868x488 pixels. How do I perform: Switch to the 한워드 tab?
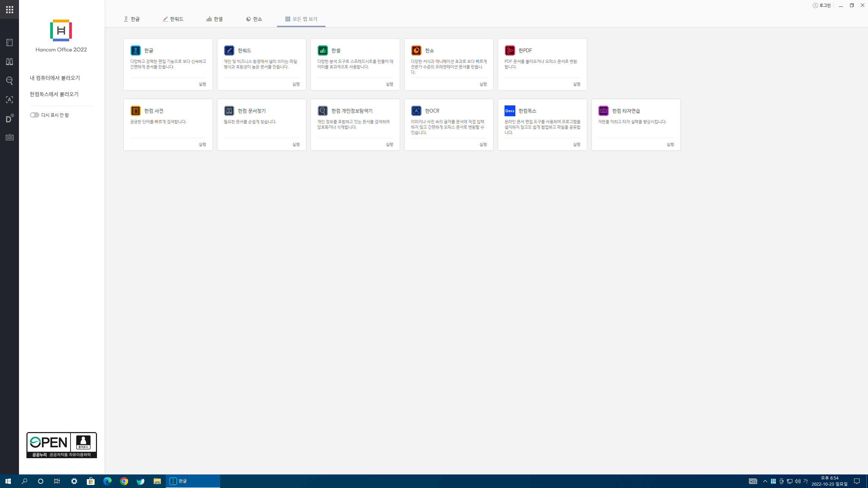pyautogui.click(x=173, y=19)
